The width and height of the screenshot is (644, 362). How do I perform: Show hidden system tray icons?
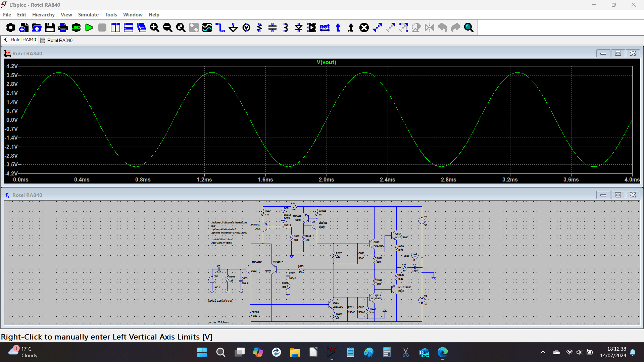(543, 352)
